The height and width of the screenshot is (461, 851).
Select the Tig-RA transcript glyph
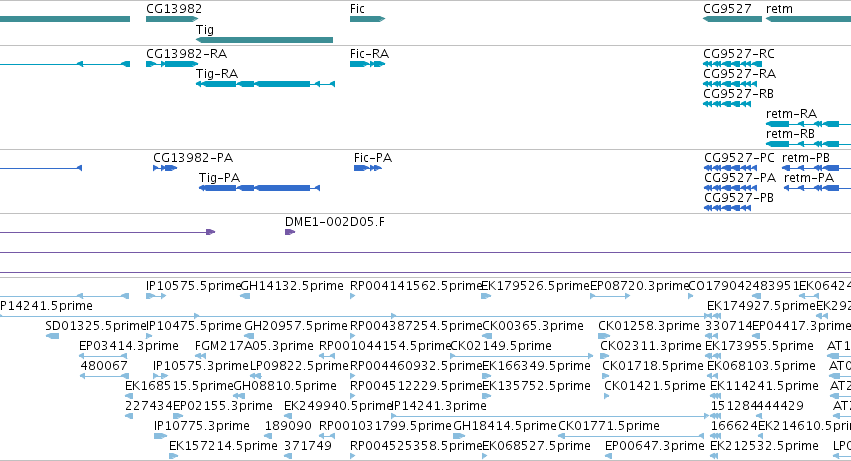point(265,84)
